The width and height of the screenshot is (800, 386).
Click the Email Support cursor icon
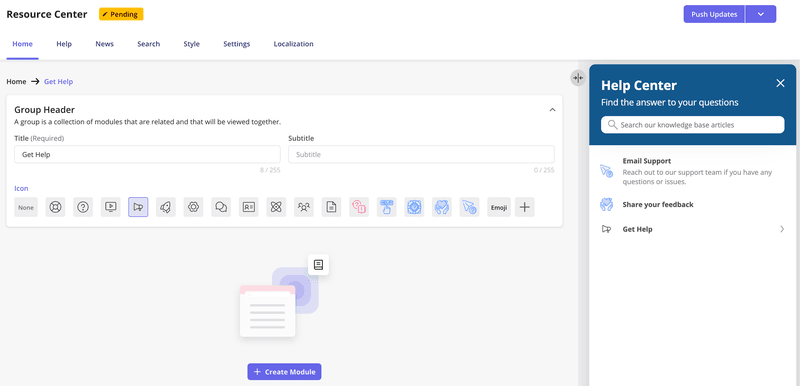coord(606,171)
